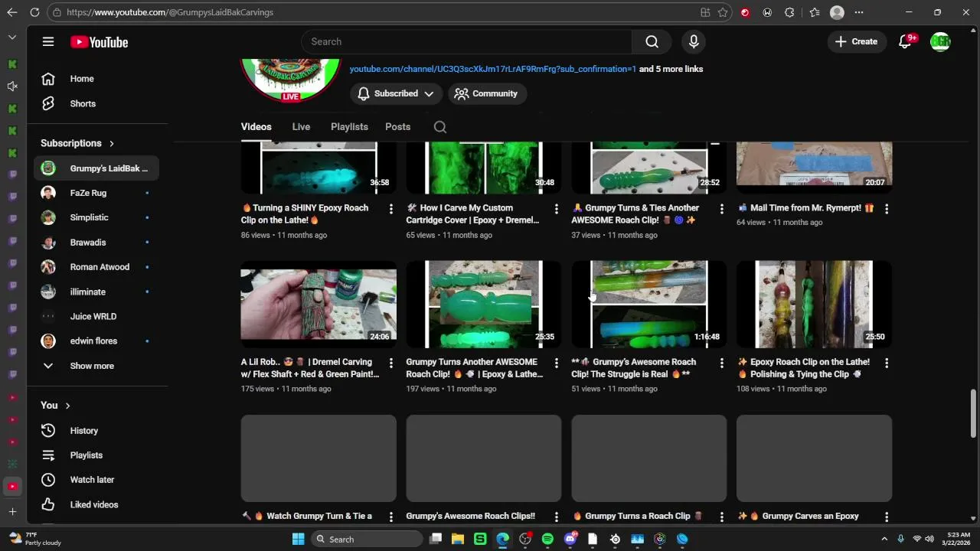This screenshot has width=980, height=551.
Task: Open options for 'Turning a SHINY Epoxy Roach Clip'
Action: [x=391, y=209]
